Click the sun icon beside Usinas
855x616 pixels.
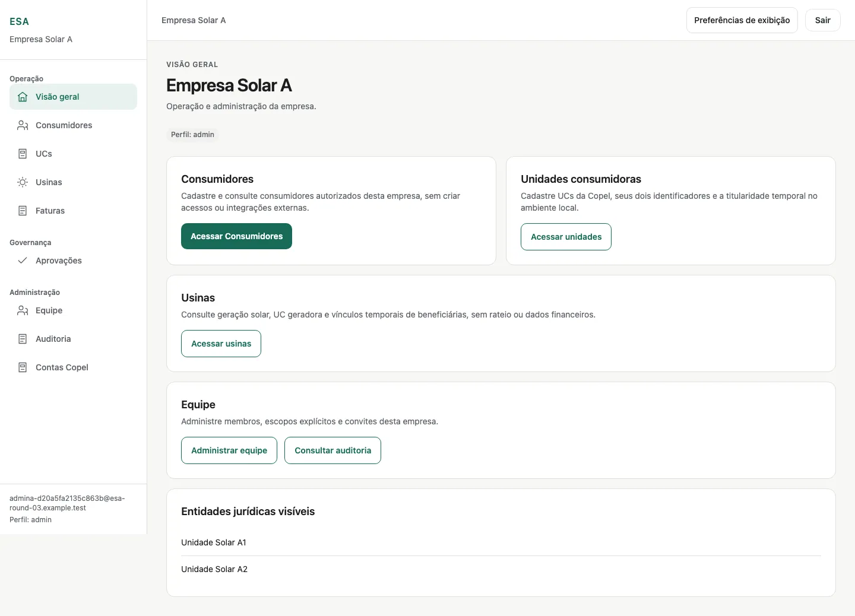pyautogui.click(x=23, y=182)
